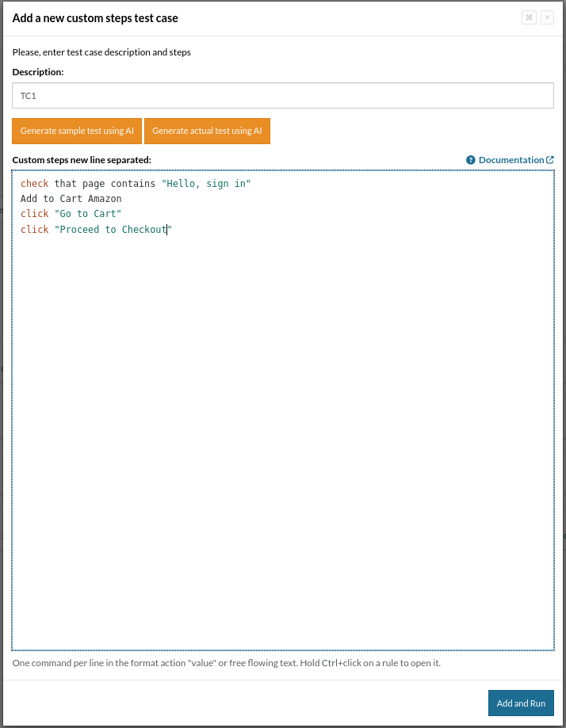The height and width of the screenshot is (728, 566).
Task: Click the Add and Run button
Action: click(x=521, y=703)
